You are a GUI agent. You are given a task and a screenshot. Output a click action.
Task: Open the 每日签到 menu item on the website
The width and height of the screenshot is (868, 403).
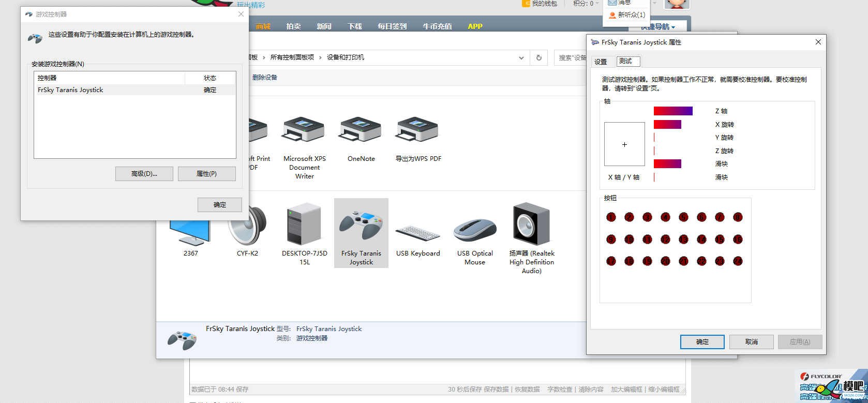(x=392, y=26)
